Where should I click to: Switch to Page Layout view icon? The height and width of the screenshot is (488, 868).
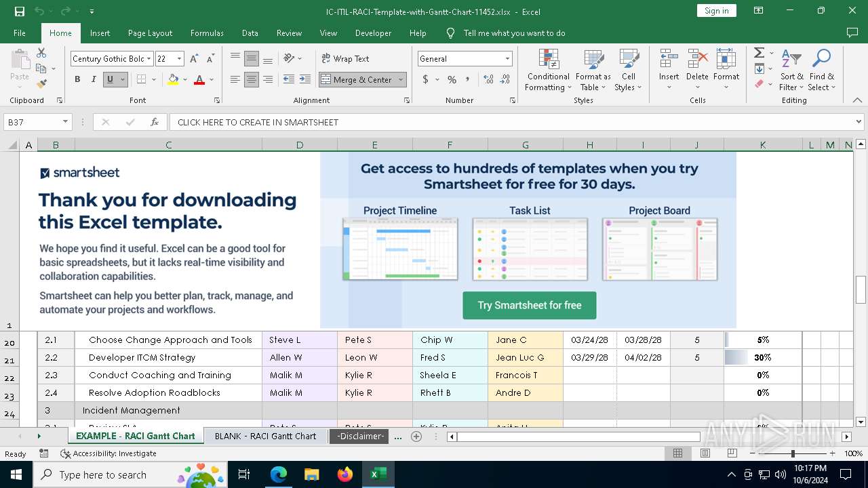click(705, 453)
